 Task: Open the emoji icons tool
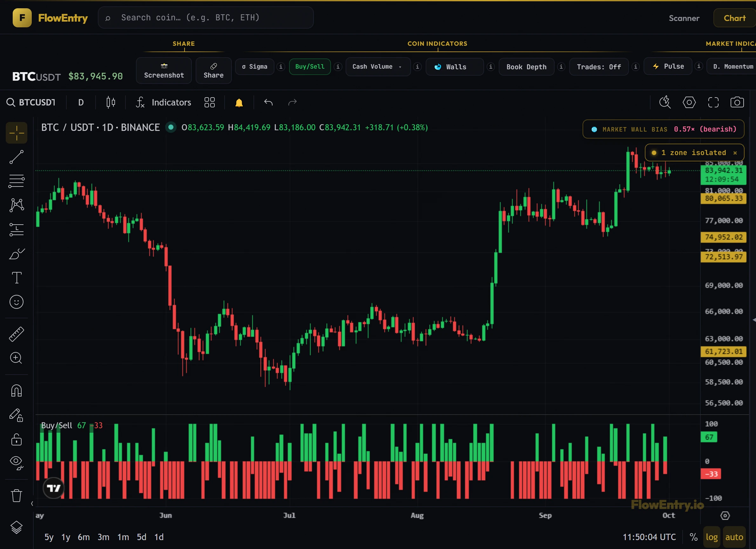[16, 302]
